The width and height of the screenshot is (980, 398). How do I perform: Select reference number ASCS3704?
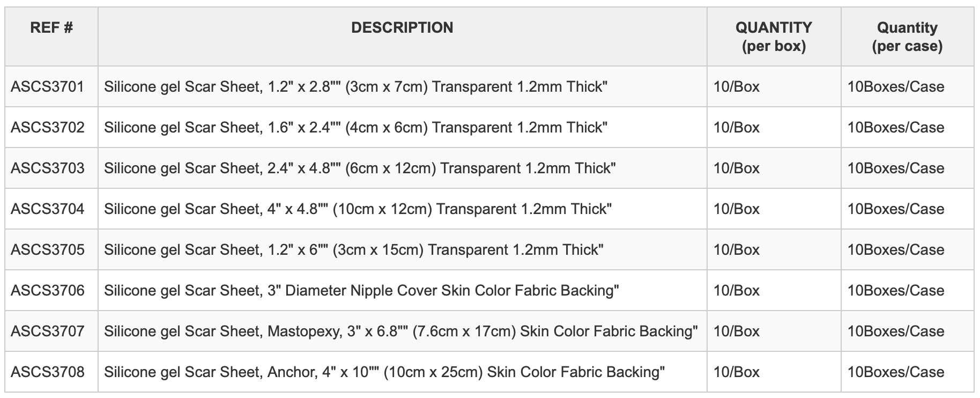[48, 209]
